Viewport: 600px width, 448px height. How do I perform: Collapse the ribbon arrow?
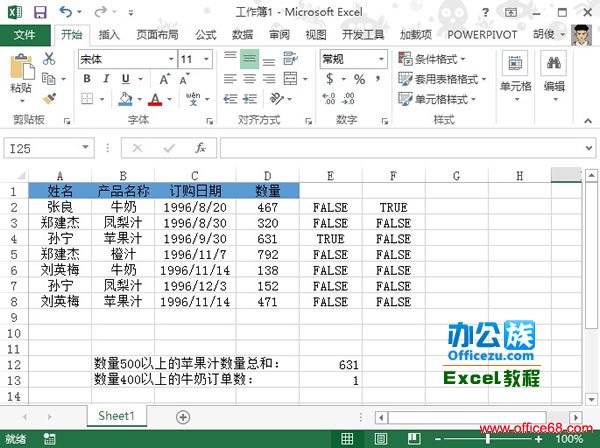click(588, 121)
